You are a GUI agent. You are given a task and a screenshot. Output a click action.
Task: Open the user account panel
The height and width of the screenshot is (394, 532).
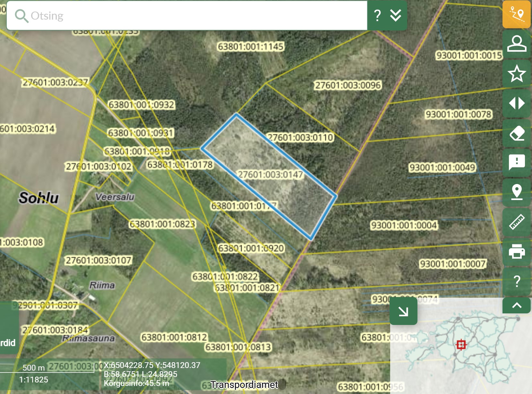click(x=516, y=44)
